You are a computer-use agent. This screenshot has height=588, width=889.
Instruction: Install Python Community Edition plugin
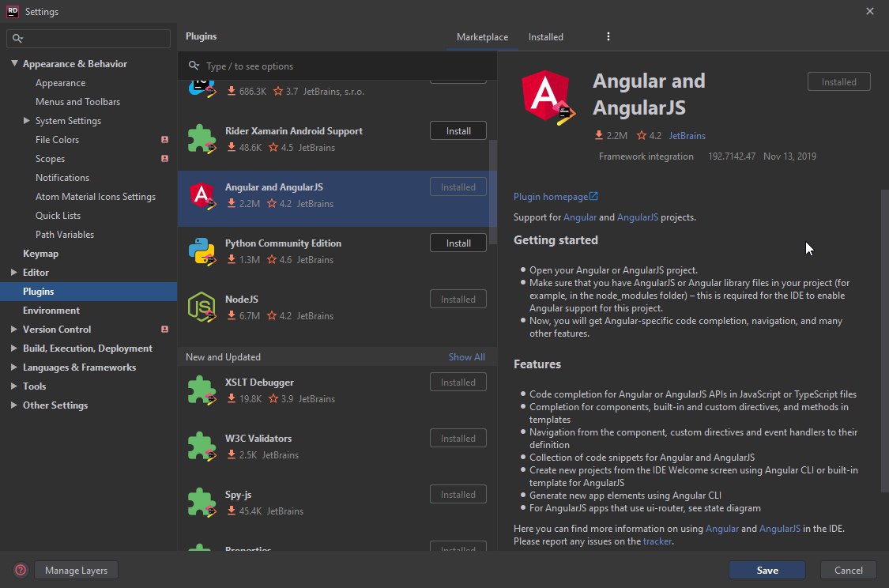tap(458, 243)
